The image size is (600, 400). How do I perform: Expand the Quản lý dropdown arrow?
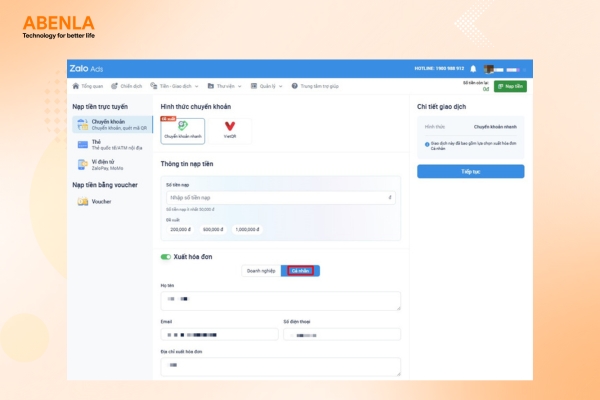[281, 87]
